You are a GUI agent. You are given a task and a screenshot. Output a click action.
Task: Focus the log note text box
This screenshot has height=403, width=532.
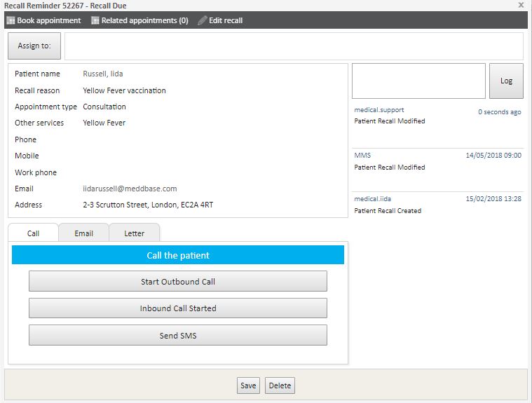(418, 81)
